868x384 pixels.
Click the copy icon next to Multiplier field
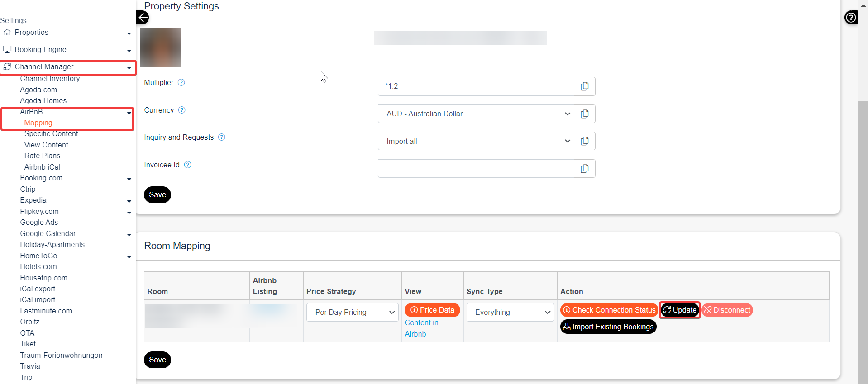(585, 86)
